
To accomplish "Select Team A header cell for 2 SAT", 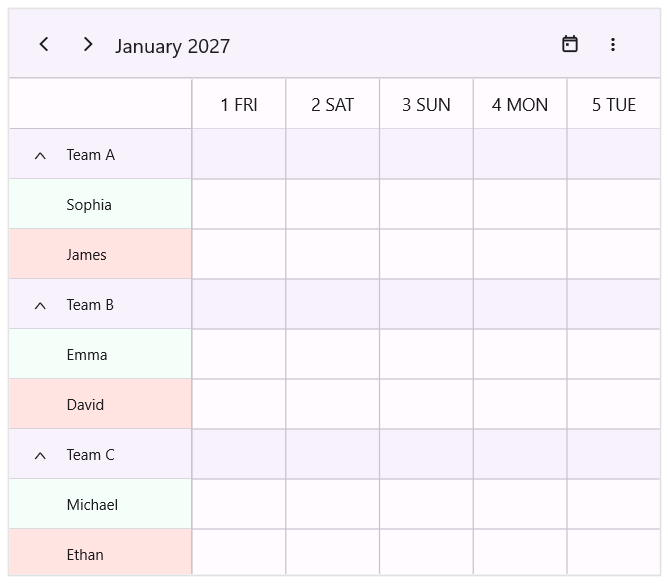I will coord(333,154).
